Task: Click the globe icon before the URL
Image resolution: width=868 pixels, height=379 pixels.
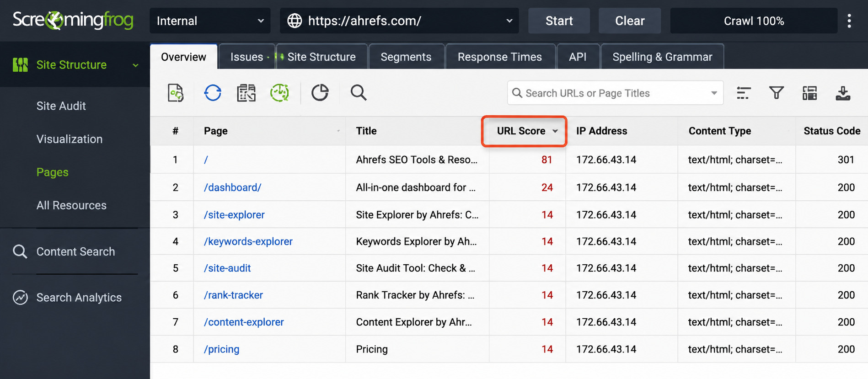Action: [295, 21]
